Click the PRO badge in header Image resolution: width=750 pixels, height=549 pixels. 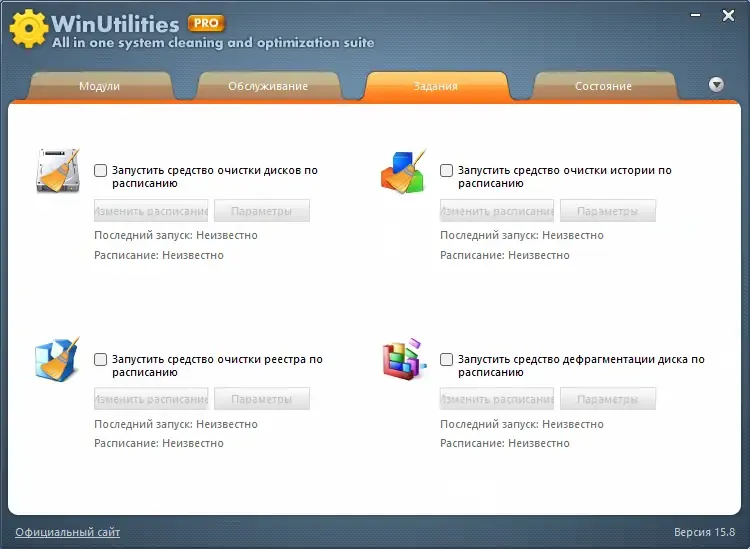tap(206, 23)
